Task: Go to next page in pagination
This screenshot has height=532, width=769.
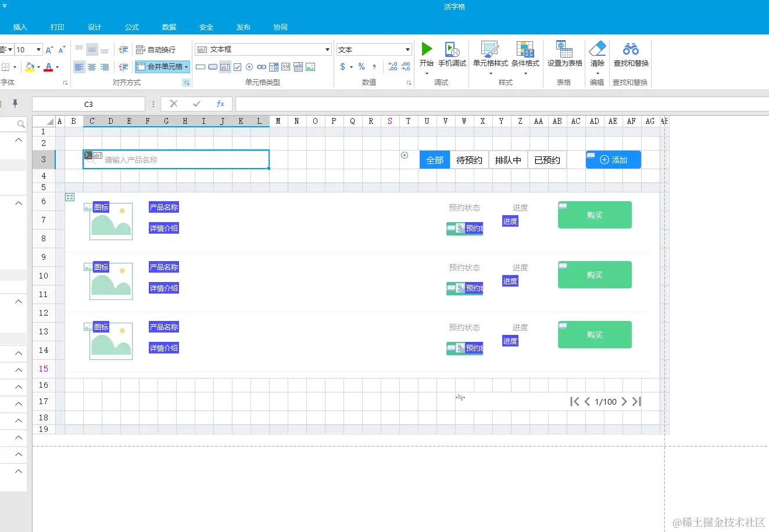Action: tap(624, 401)
